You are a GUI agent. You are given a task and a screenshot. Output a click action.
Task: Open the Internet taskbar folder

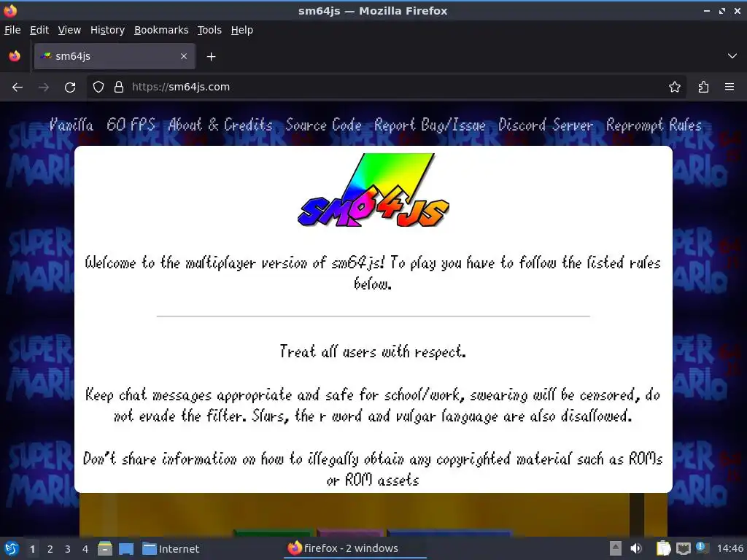pos(171,549)
